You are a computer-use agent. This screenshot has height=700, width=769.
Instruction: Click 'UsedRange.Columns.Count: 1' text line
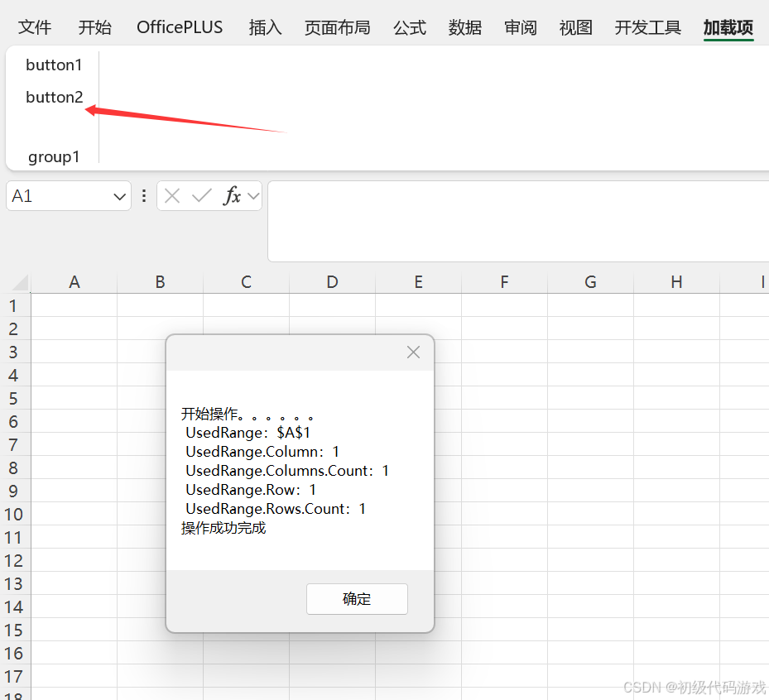[x=287, y=471]
